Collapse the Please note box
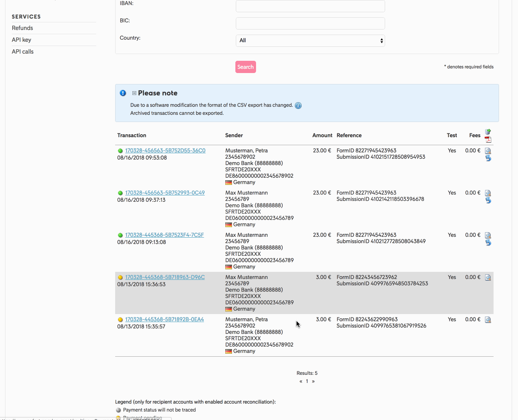This screenshot has width=518, height=420. click(x=134, y=93)
